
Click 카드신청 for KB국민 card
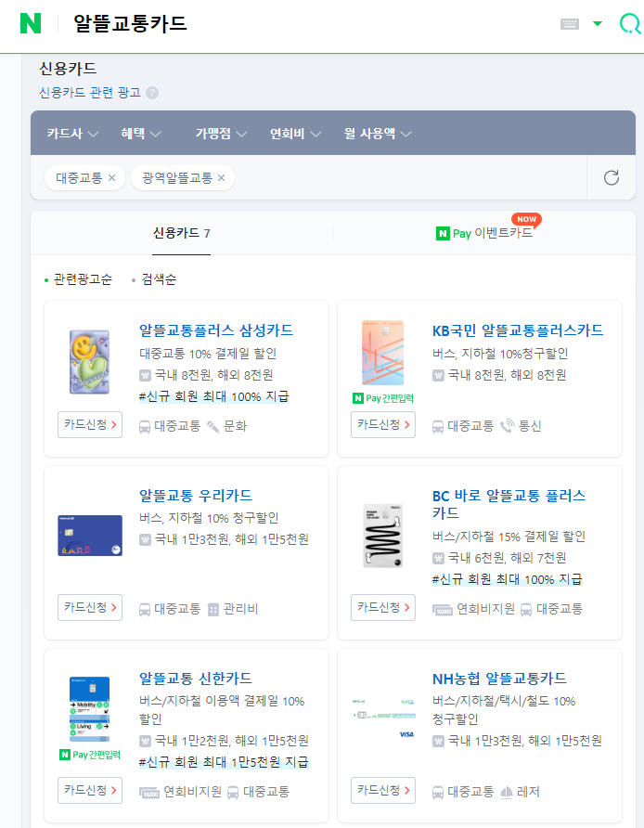[383, 424]
